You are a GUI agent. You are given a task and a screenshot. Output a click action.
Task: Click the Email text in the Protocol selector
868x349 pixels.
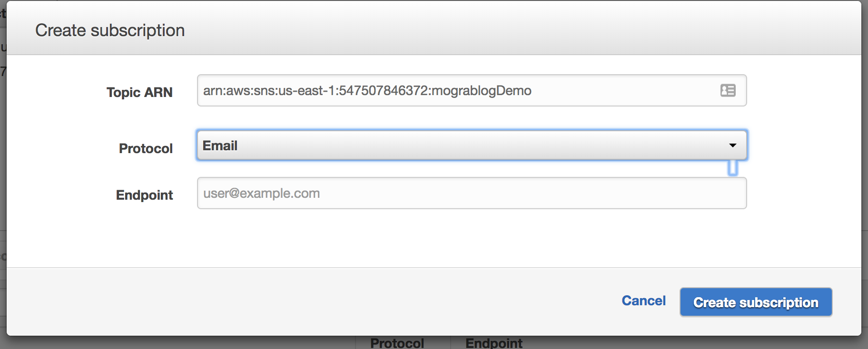220,145
